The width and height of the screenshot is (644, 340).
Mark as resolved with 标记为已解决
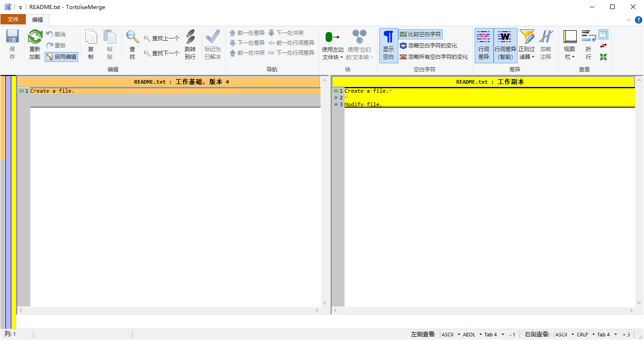(x=213, y=44)
